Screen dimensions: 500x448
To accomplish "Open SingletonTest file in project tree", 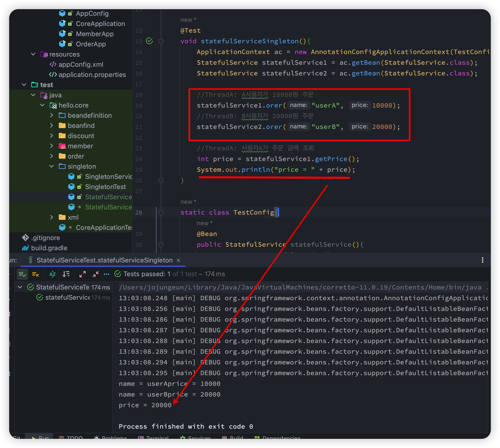I will click(x=105, y=187).
